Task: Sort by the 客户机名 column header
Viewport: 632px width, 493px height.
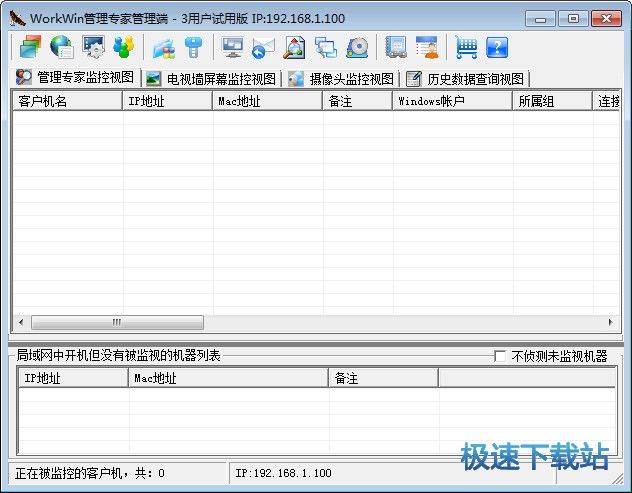Action: pyautogui.click(x=66, y=101)
